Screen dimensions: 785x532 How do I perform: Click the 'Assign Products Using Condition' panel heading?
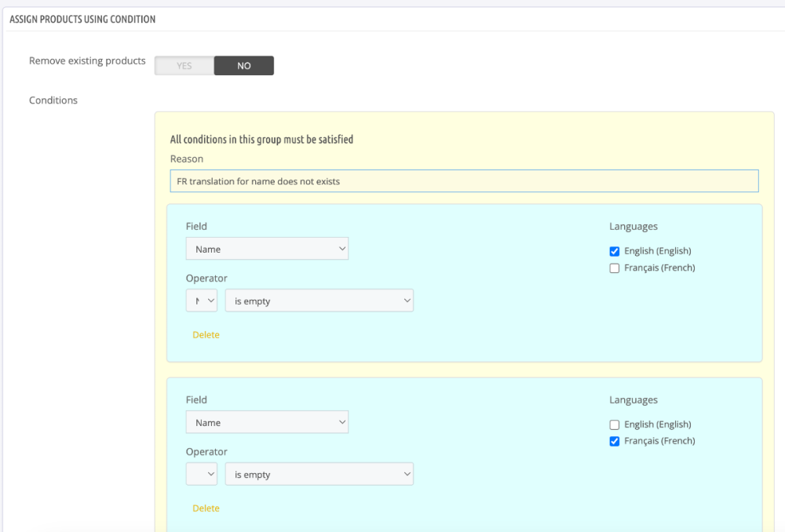pos(82,20)
